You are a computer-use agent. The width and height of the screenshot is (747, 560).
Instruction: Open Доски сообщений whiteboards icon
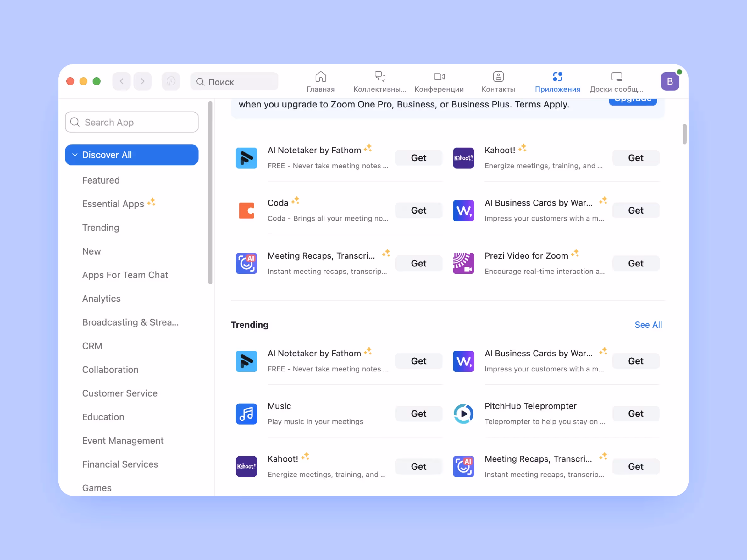coord(616,77)
